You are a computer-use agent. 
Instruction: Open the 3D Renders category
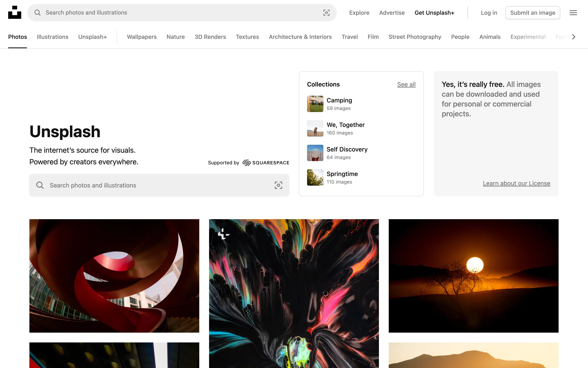(x=210, y=37)
